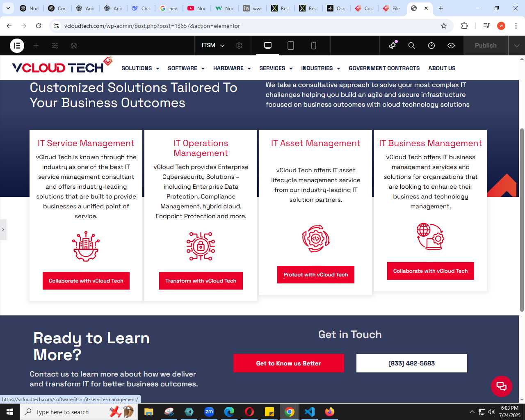This screenshot has height=420, width=525.
Task: View site information icon in address bar
Action: coord(56,26)
